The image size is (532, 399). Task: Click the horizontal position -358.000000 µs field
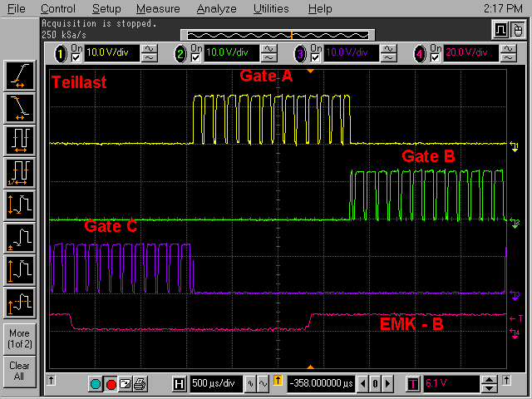coord(321,383)
